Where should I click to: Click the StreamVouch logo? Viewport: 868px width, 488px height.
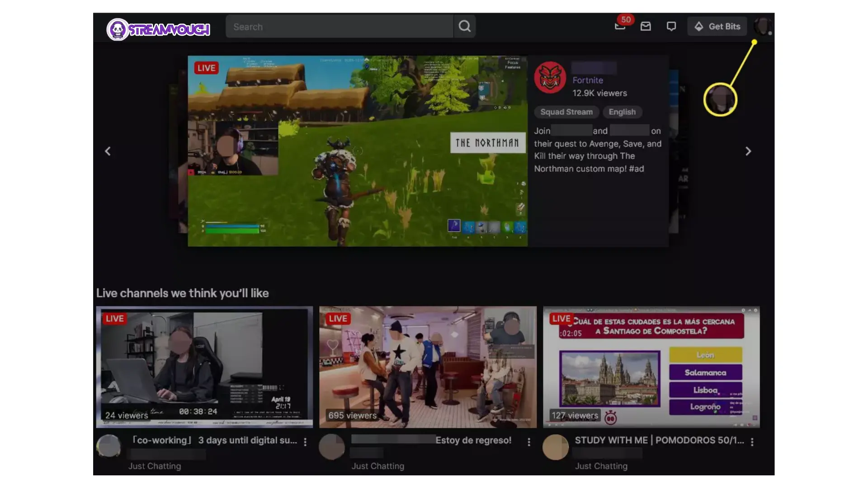[x=158, y=29]
